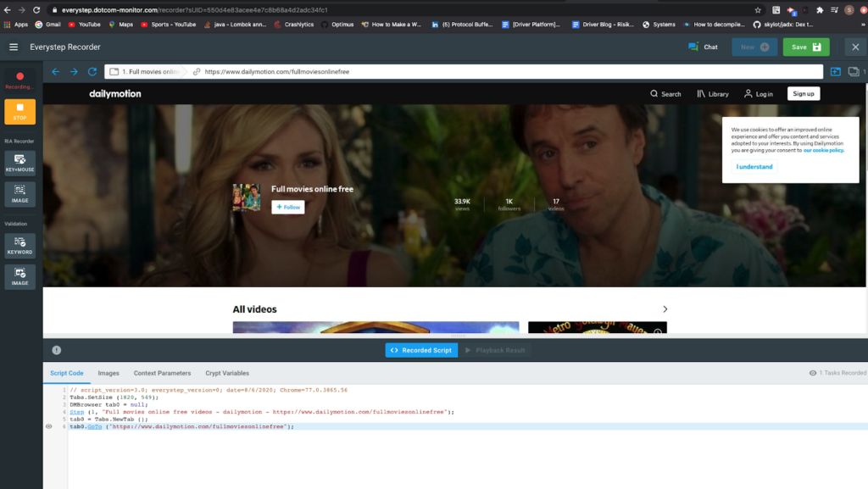The width and height of the screenshot is (868, 489).
Task: Switch to the Images tab
Action: (x=108, y=374)
